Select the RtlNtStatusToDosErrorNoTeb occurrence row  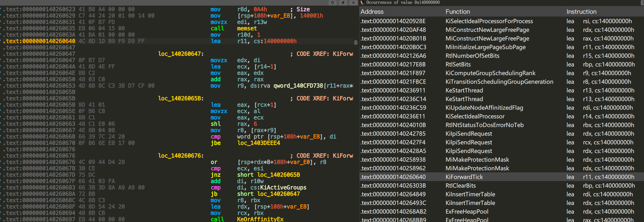pos(502,125)
